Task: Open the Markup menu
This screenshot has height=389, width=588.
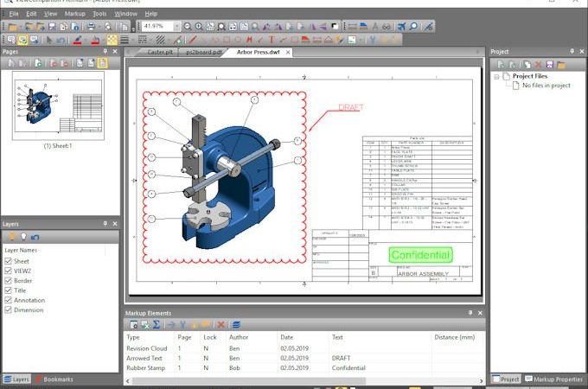Action: [75, 14]
